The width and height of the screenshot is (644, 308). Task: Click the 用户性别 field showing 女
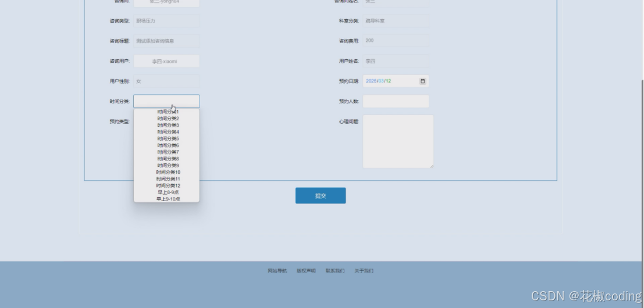coord(166,81)
